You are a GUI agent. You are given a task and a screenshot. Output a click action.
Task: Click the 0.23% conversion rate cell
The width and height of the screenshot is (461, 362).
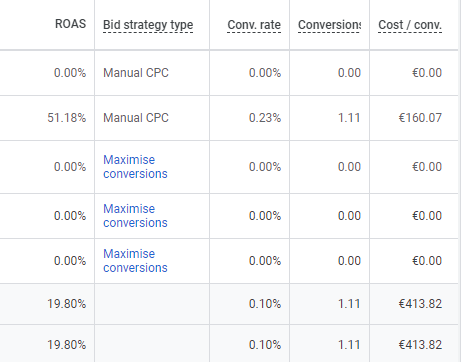[x=265, y=118]
